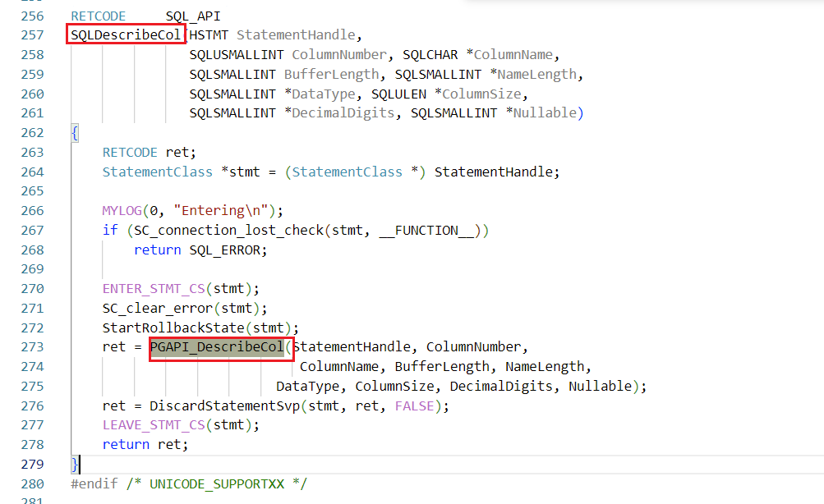The image size is (824, 504).
Task: Click the opening brace on line 262
Action: pos(75,133)
